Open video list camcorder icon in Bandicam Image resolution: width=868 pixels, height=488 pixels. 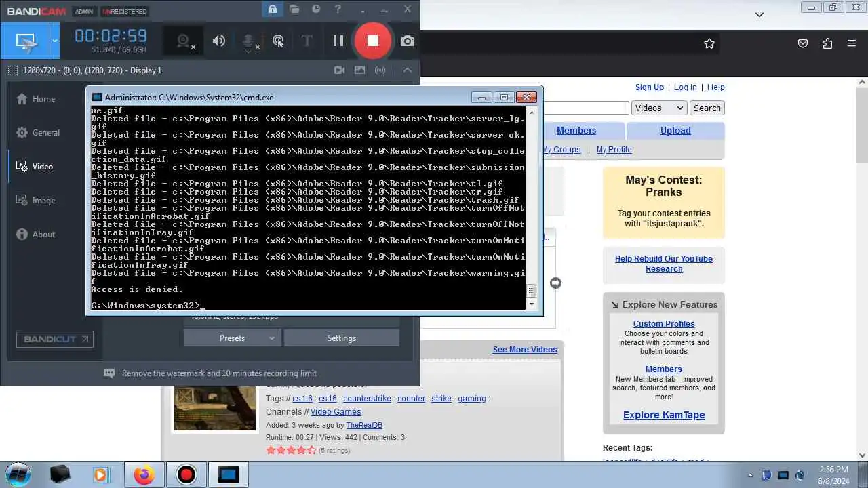340,70
